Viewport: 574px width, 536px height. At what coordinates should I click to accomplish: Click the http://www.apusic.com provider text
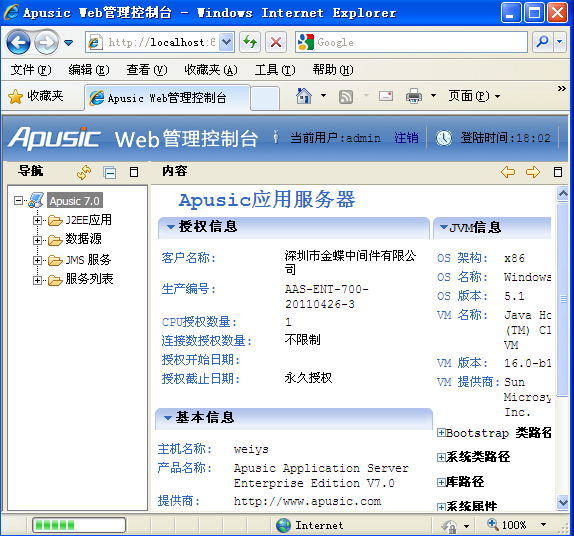click(308, 502)
